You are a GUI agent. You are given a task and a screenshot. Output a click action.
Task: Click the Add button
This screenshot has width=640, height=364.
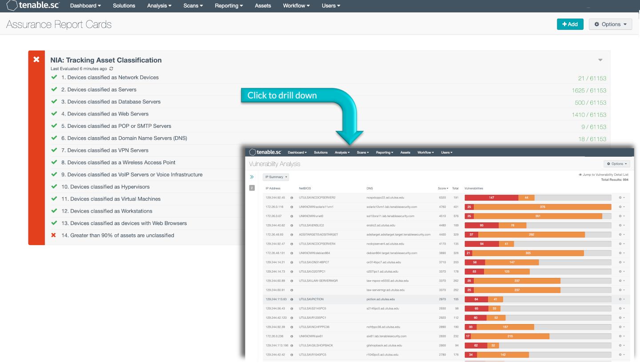(x=570, y=24)
